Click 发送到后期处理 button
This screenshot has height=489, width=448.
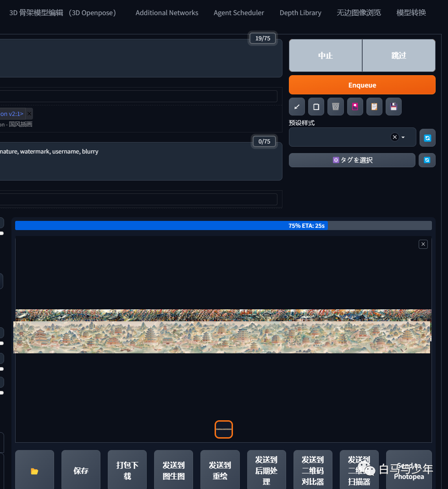266,471
